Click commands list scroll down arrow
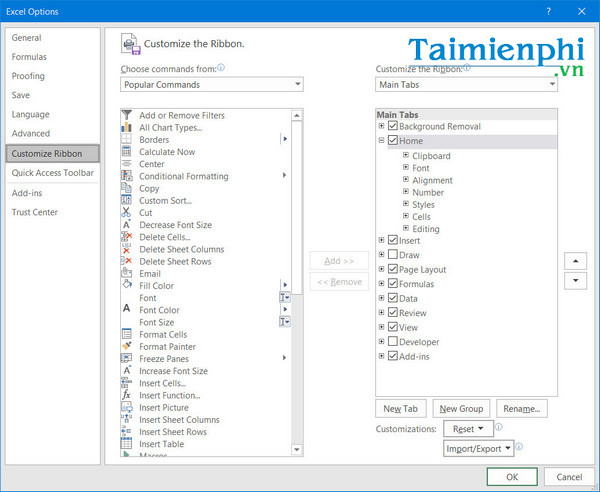 (297, 450)
